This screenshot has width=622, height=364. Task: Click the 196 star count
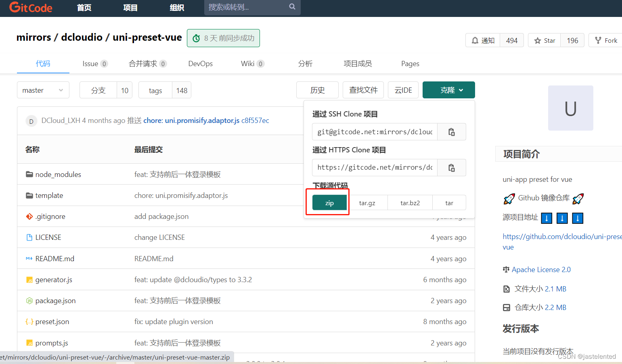572,40
